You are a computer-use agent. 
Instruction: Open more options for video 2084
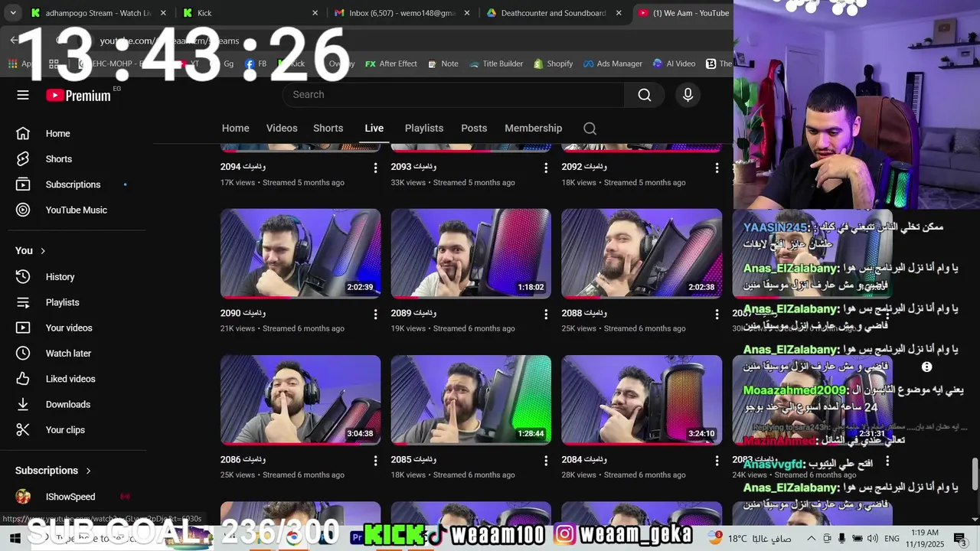[717, 461]
